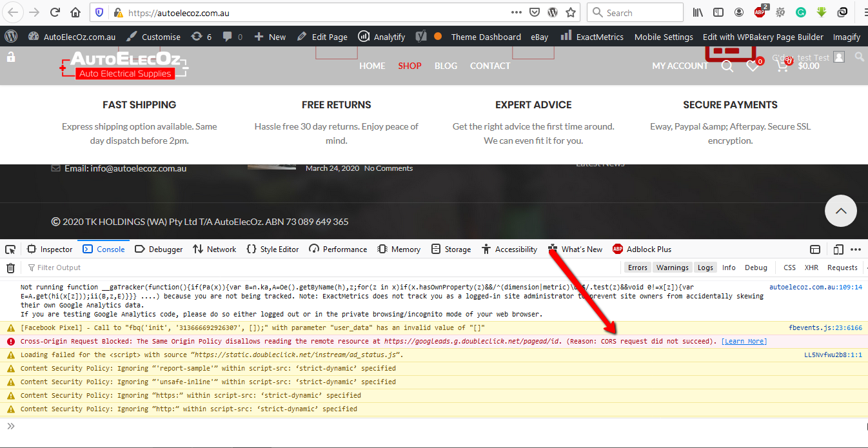Open tracking protection shield icon
868x448 pixels.
pyautogui.click(x=99, y=12)
